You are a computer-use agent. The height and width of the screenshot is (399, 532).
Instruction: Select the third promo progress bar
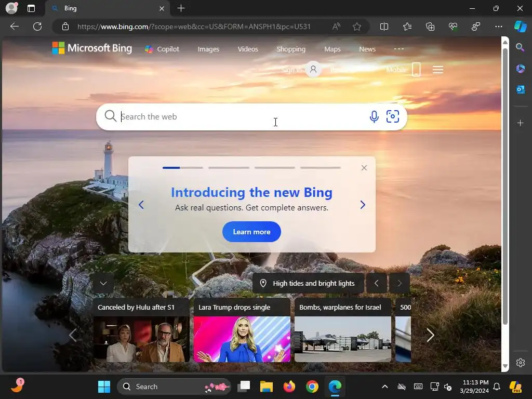coord(274,168)
